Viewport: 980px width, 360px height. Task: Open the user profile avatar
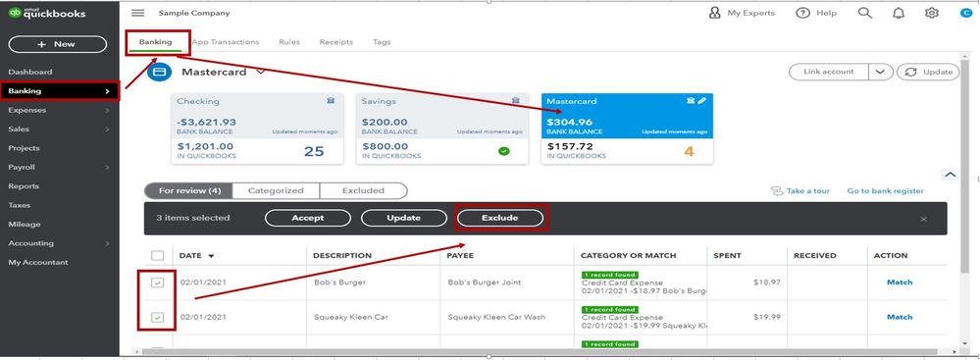(966, 13)
